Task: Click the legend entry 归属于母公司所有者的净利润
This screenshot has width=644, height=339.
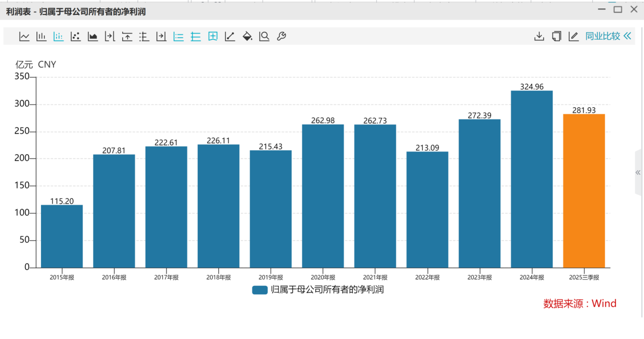Action: coord(327,290)
